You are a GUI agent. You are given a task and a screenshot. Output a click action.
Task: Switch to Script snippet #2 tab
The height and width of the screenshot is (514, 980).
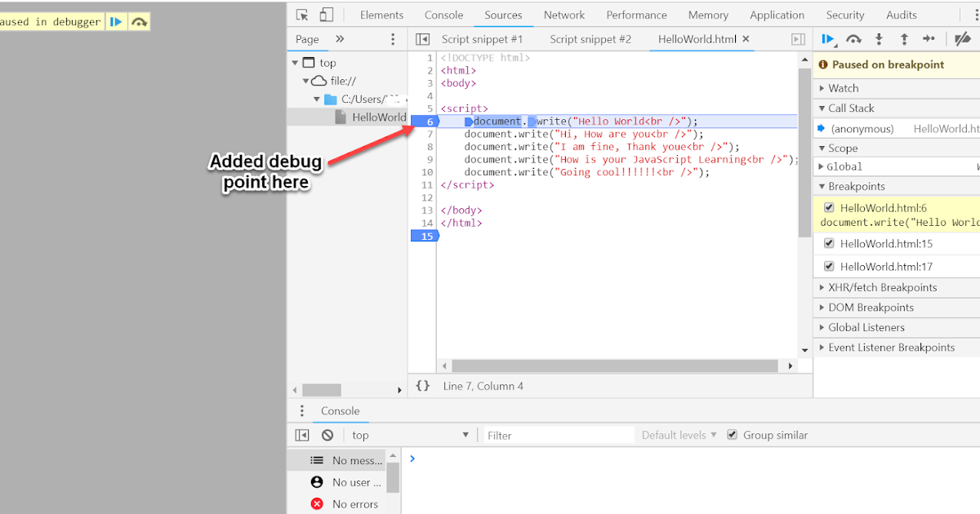point(590,39)
